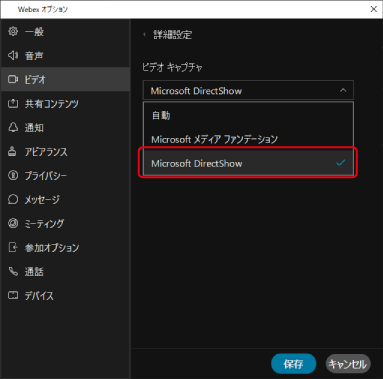Viewport: 383px width, 379px height.
Task: Click the ビデオ キャプチャ label
Action: 172,67
